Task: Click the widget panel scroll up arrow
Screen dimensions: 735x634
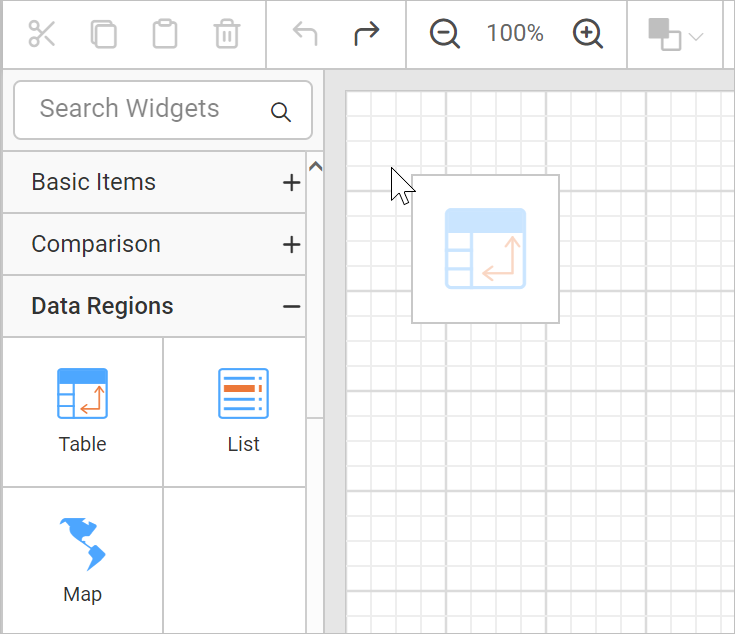Action: 315,166
